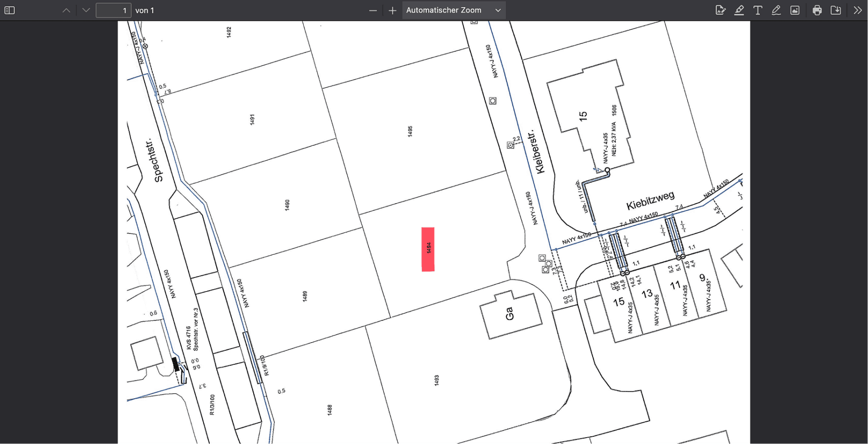Zoom out with the minus button
The width and height of the screenshot is (868, 444).
pyautogui.click(x=373, y=10)
